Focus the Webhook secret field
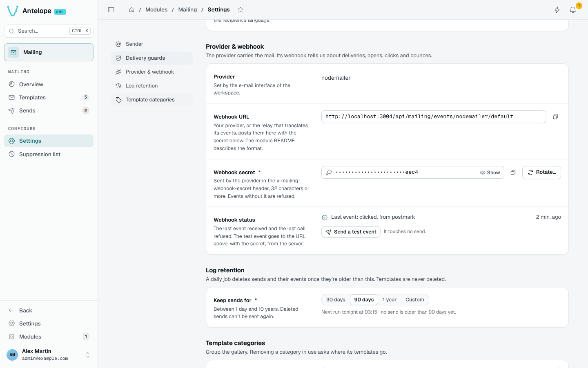The width and height of the screenshot is (588, 368). pos(413,173)
